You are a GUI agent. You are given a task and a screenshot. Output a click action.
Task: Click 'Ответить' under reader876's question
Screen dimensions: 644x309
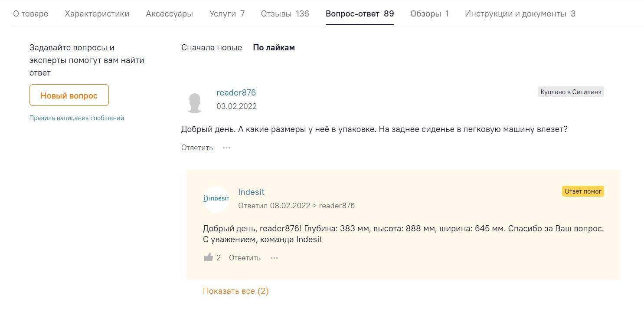[x=197, y=148]
